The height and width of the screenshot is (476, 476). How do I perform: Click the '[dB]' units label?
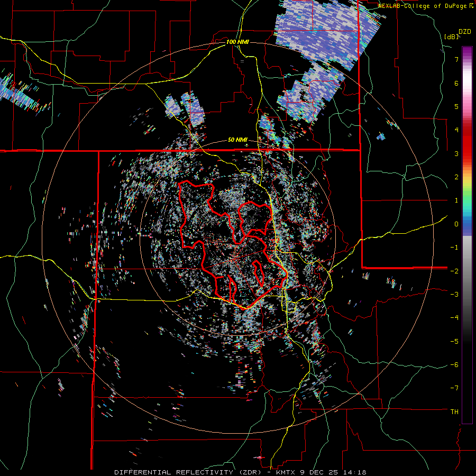click(x=452, y=37)
